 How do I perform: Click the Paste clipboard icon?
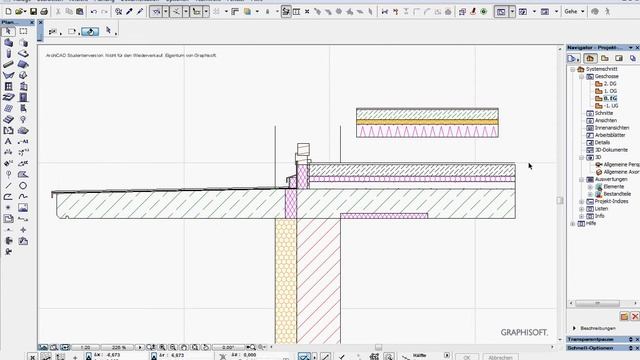tap(80, 12)
